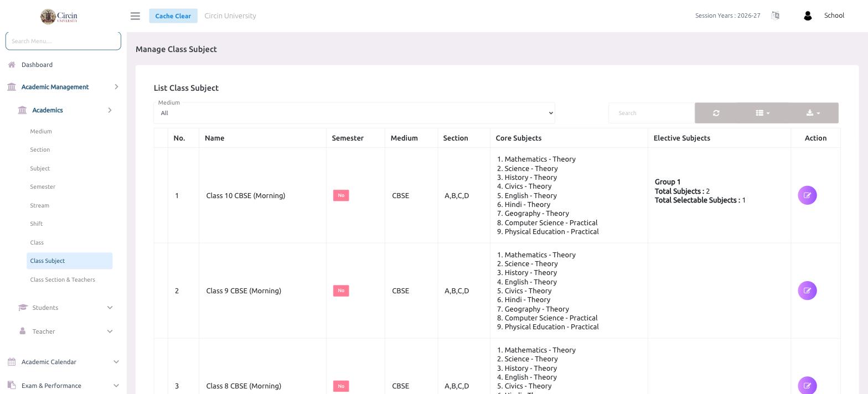Go to the Dashboard link
This screenshot has height=394, width=868.
37,65
